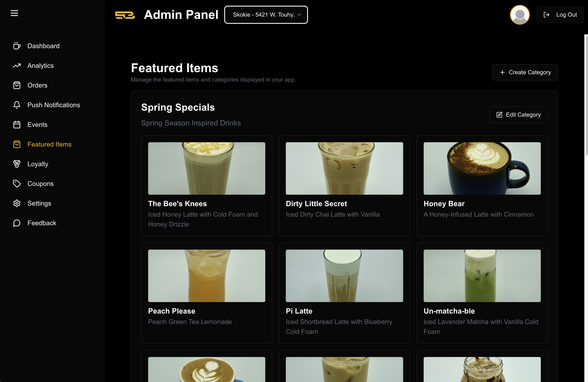
Task: Click the Events calendar icon
Action: 17,125
